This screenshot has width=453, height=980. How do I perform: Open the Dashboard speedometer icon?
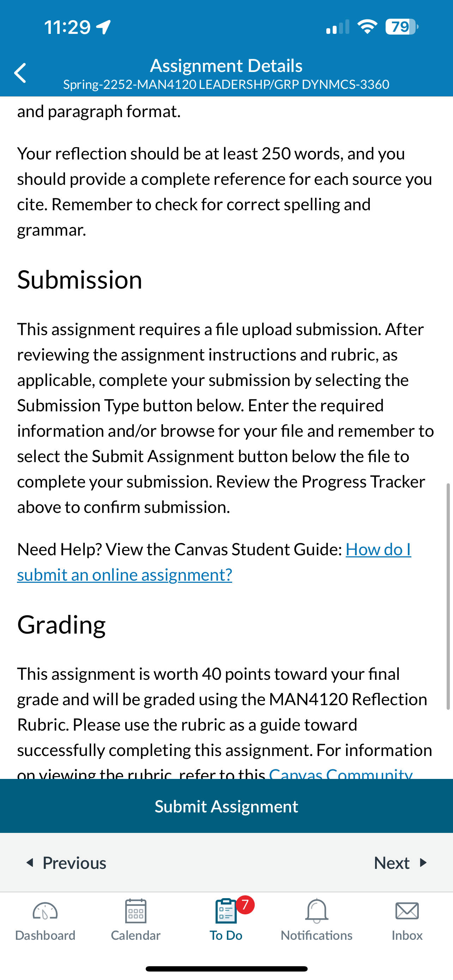(x=45, y=911)
